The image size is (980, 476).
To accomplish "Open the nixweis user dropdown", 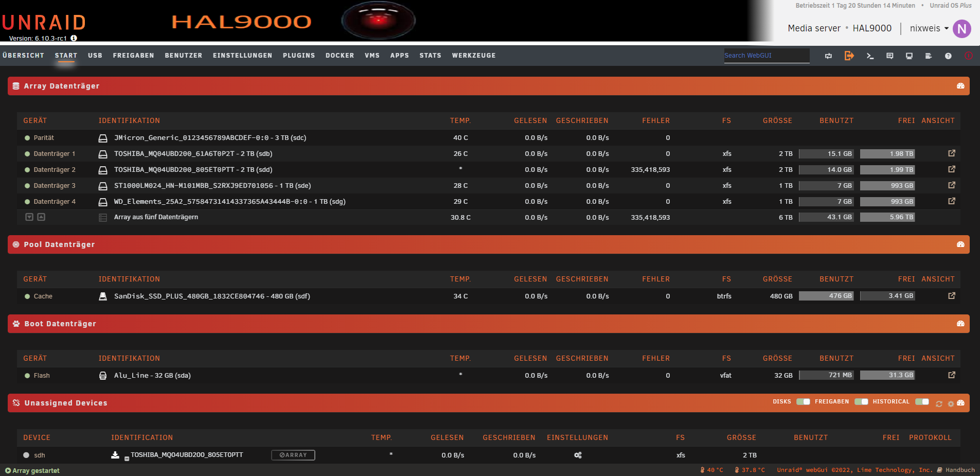I will pos(929,28).
